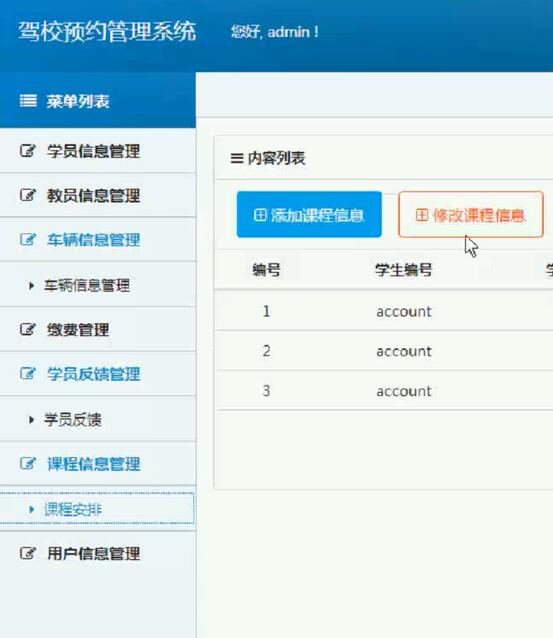
Task: Click arrow before 学员反馈 submenu item
Action: pos(31,420)
